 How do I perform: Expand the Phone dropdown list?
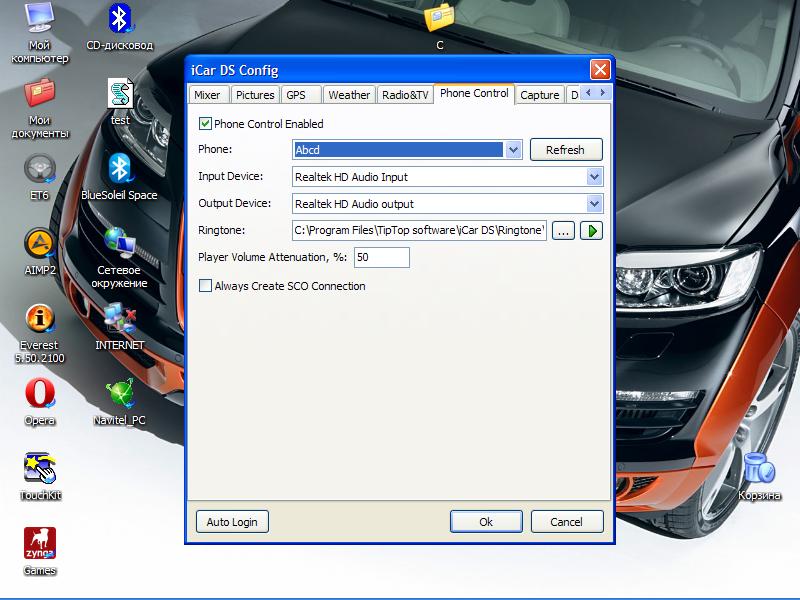(x=513, y=150)
